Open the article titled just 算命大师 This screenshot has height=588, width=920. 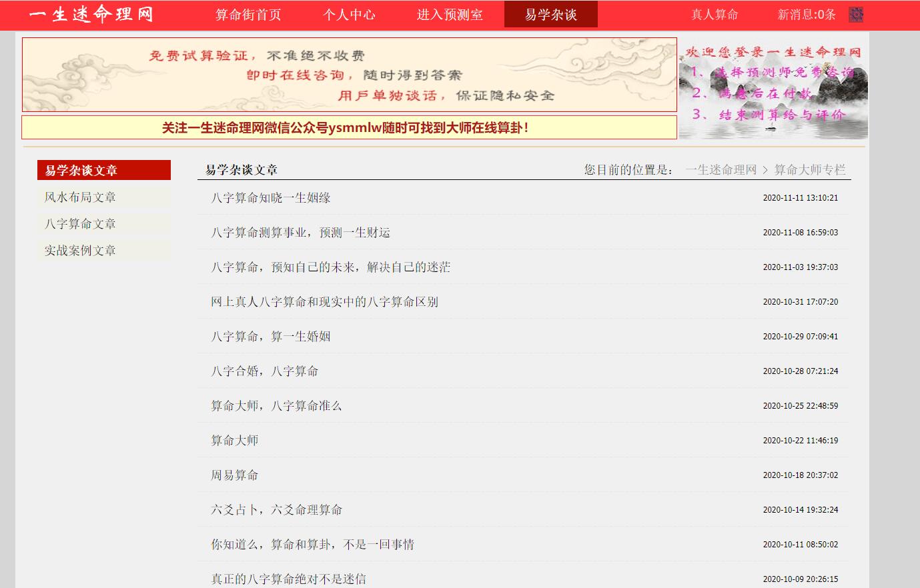235,440
